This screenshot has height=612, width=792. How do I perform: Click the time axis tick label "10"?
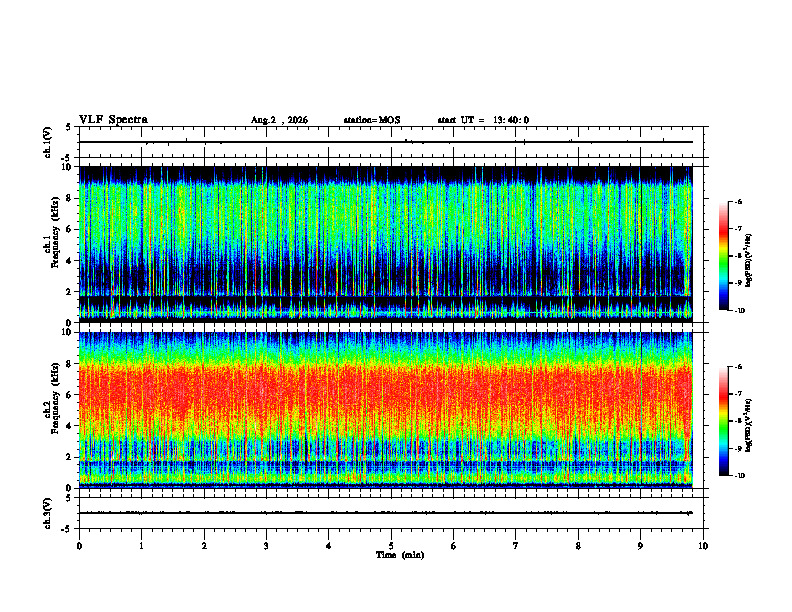[x=703, y=546]
